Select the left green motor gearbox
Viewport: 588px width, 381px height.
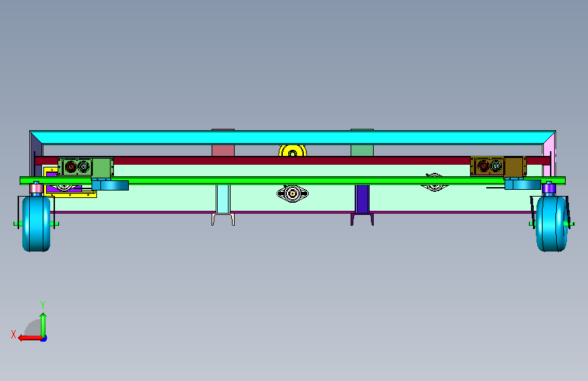[x=85, y=167]
